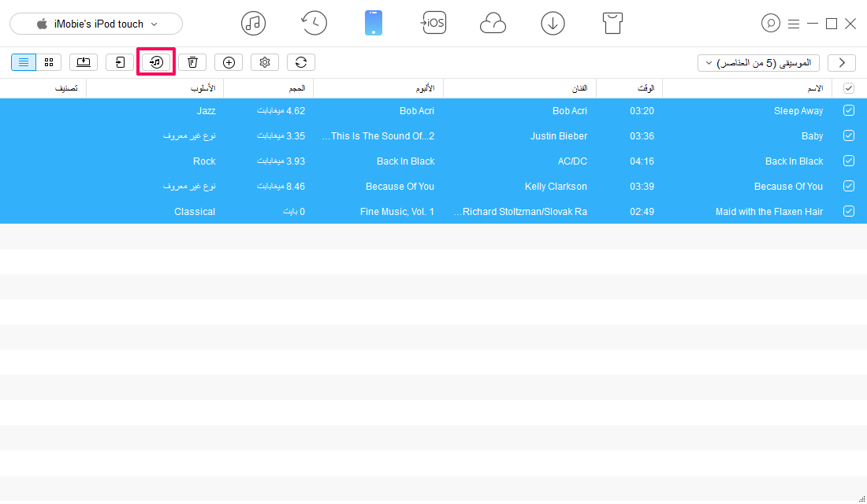The height and width of the screenshot is (504, 867).
Task: Select the device phone icon tab
Action: [x=374, y=23]
